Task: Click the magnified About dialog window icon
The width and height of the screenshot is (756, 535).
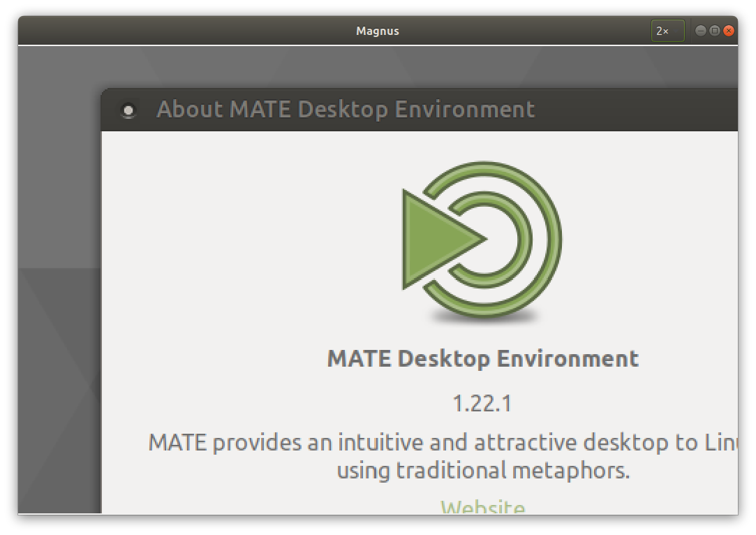Action: [x=128, y=110]
